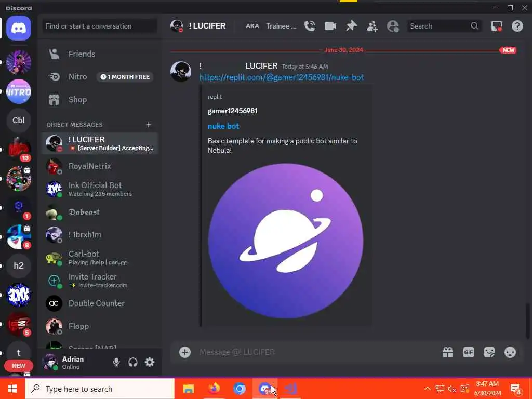Open Invite Tracker direct message
Image resolution: width=532 pixels, height=399 pixels.
pos(100,281)
